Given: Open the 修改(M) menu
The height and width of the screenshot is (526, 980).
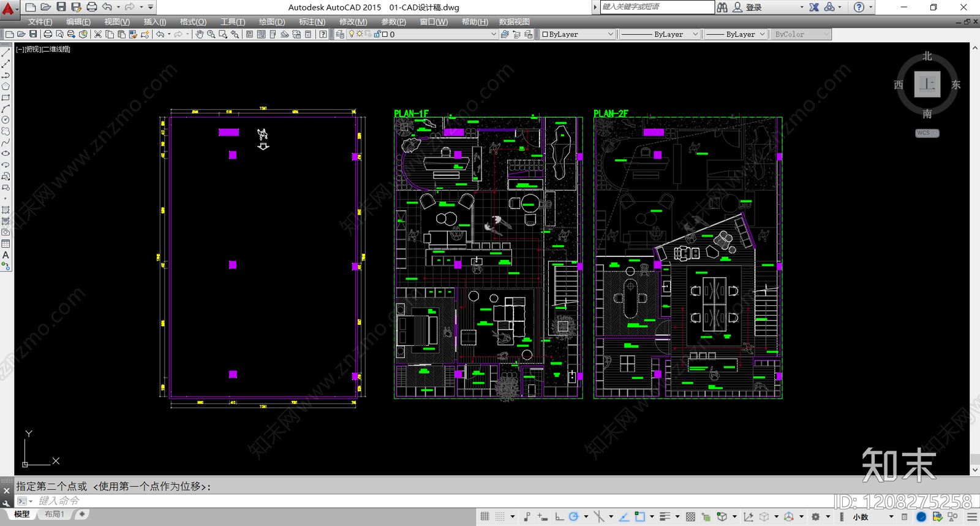Looking at the screenshot, I should pos(353,21).
